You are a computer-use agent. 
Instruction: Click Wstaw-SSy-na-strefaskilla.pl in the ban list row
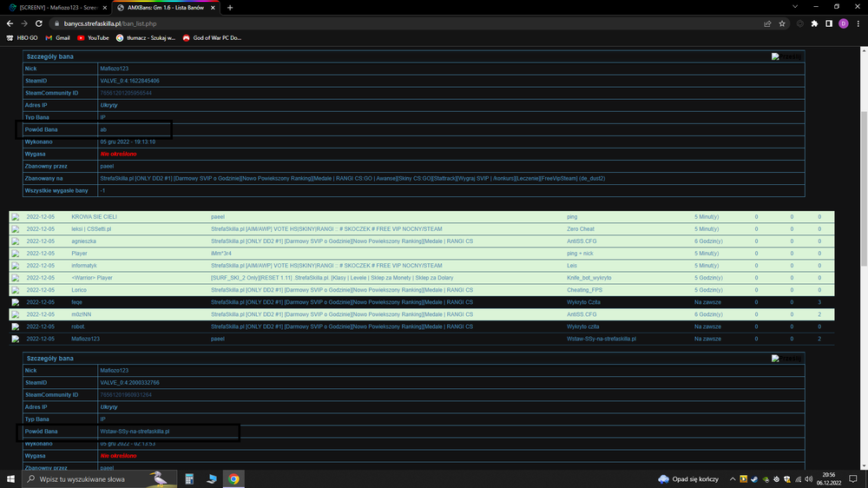pyautogui.click(x=602, y=339)
